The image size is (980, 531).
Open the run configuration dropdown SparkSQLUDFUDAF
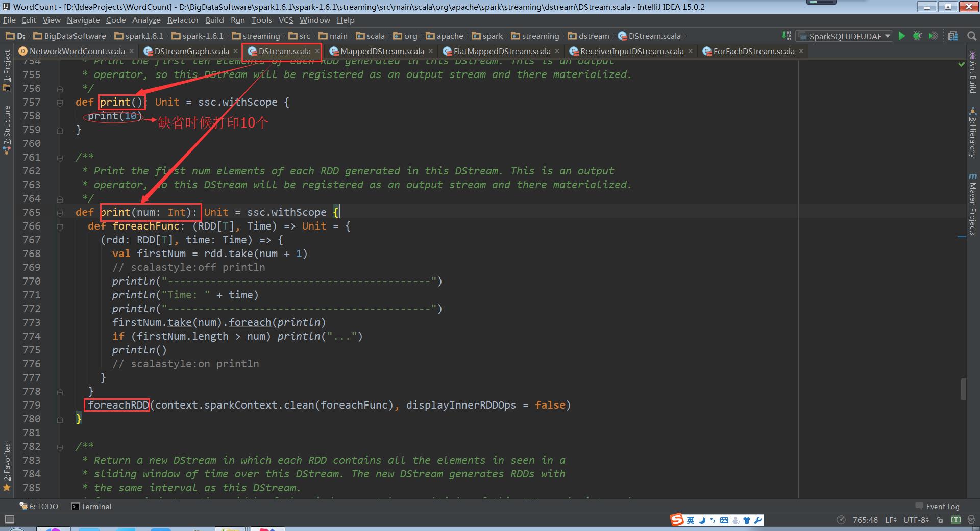(x=845, y=36)
